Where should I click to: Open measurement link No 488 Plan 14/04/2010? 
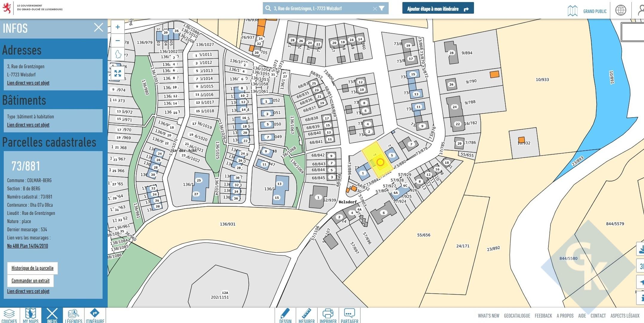point(27,246)
